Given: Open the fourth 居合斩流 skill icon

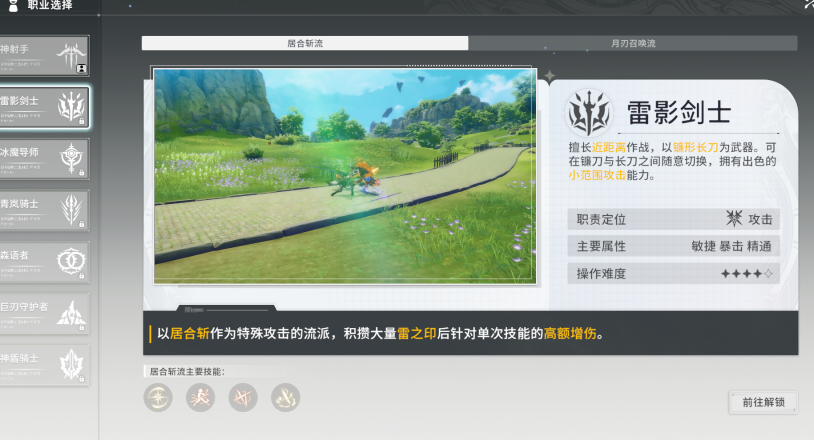Looking at the screenshot, I should coord(286,398).
